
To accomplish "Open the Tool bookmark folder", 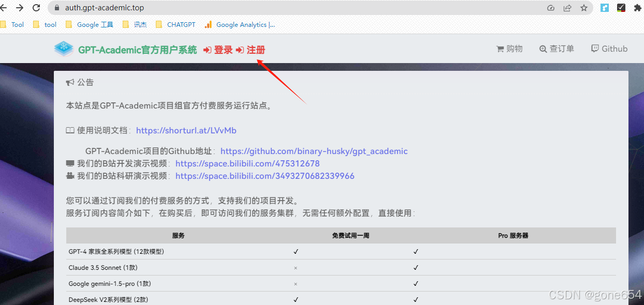I will click(12, 24).
